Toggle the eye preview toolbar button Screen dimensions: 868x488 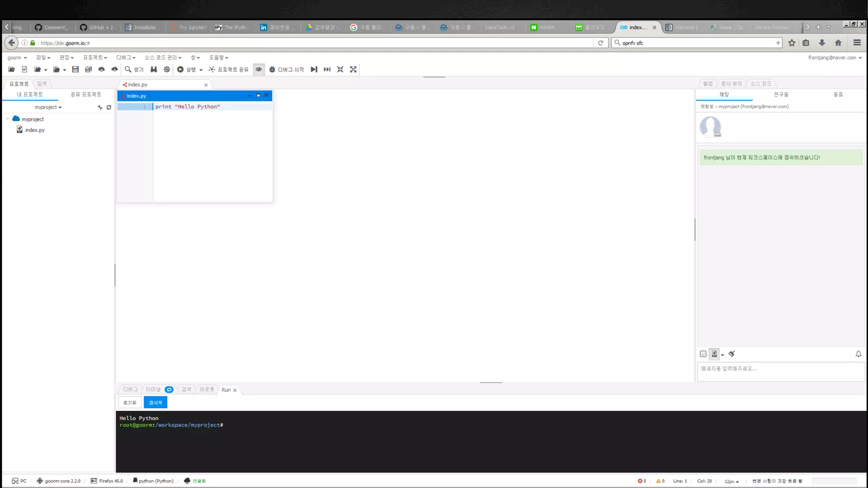pos(259,69)
